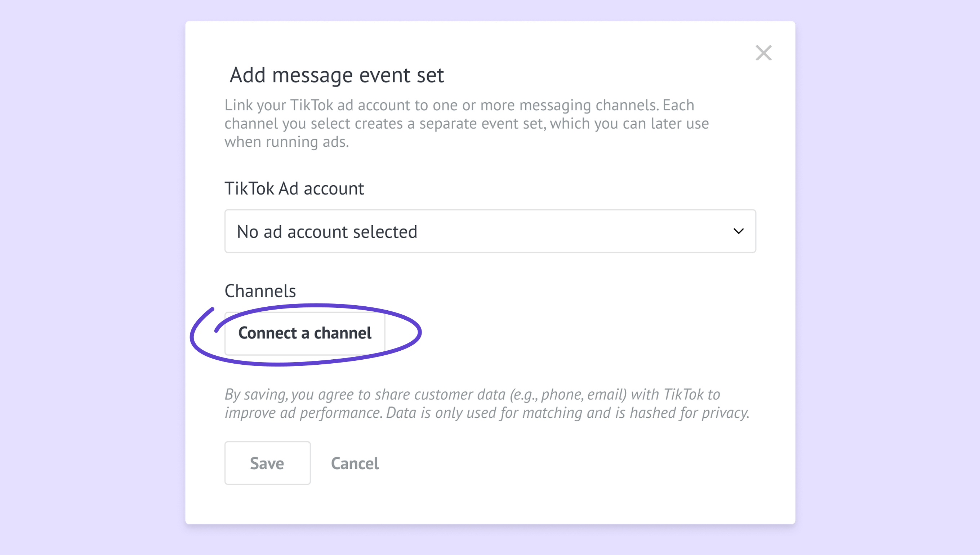Click the "Channels" section label
This screenshot has width=980, height=555.
point(260,291)
